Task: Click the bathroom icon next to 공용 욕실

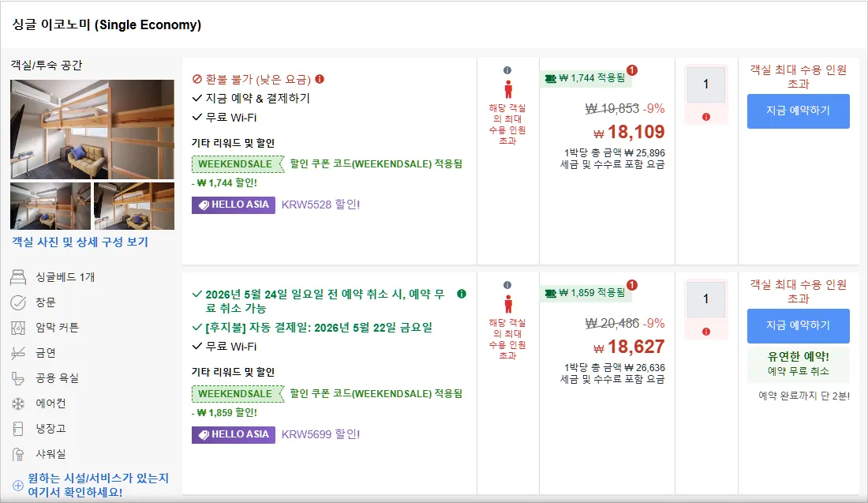Action: pyautogui.click(x=18, y=378)
